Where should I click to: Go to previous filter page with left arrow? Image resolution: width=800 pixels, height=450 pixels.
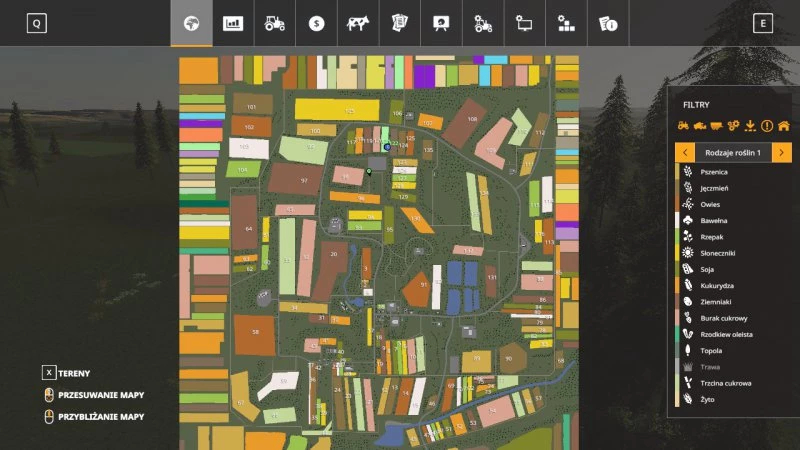pos(686,152)
